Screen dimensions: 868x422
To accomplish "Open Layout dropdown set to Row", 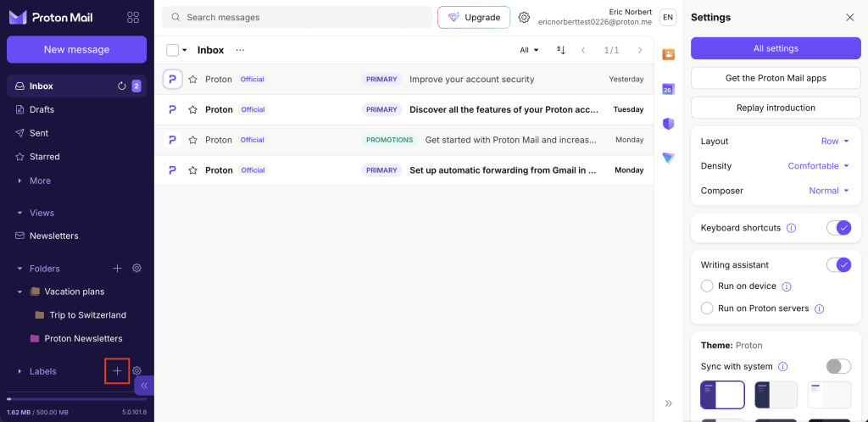I will 835,141.
